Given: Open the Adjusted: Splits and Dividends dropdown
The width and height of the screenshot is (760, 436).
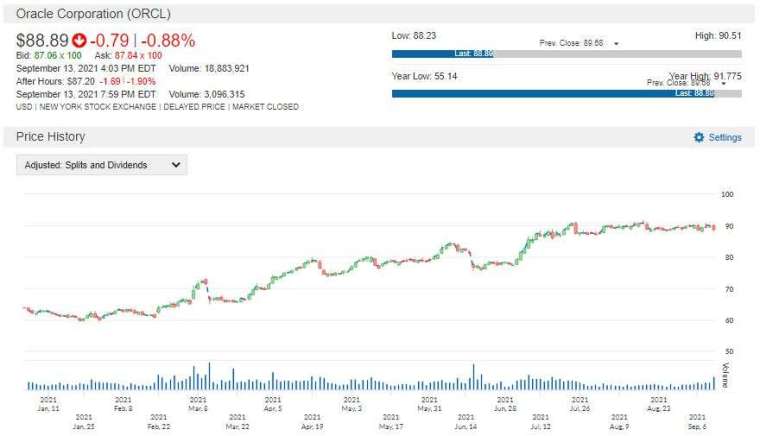Looking at the screenshot, I should pyautogui.click(x=102, y=165).
